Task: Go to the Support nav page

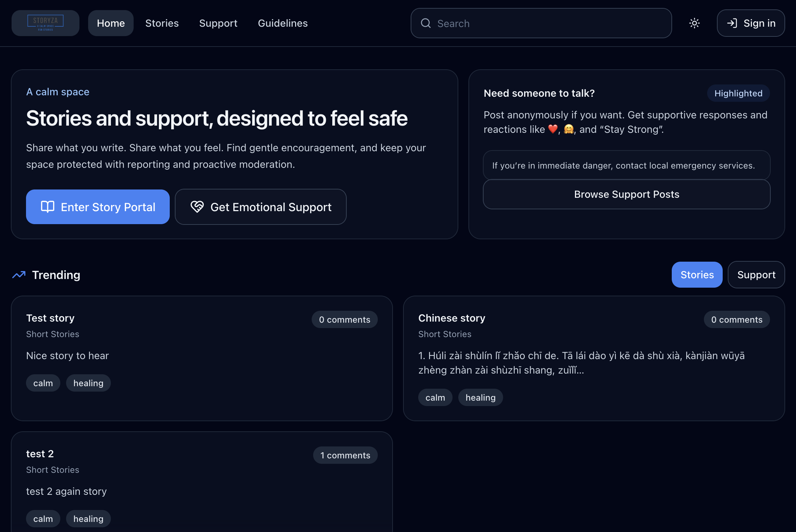Action: [218, 23]
